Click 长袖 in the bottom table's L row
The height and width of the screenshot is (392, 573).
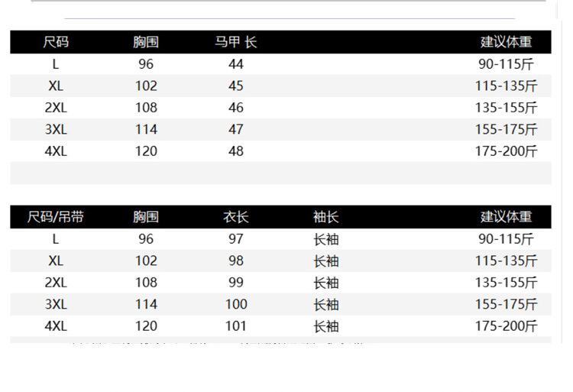[325, 239]
